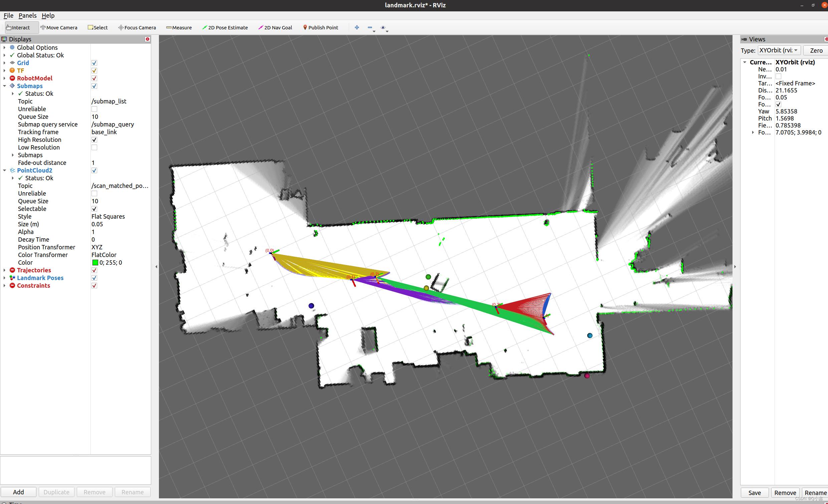Choose the 2D Nav Goal tool
Image resolution: width=828 pixels, height=504 pixels.
[x=275, y=28]
